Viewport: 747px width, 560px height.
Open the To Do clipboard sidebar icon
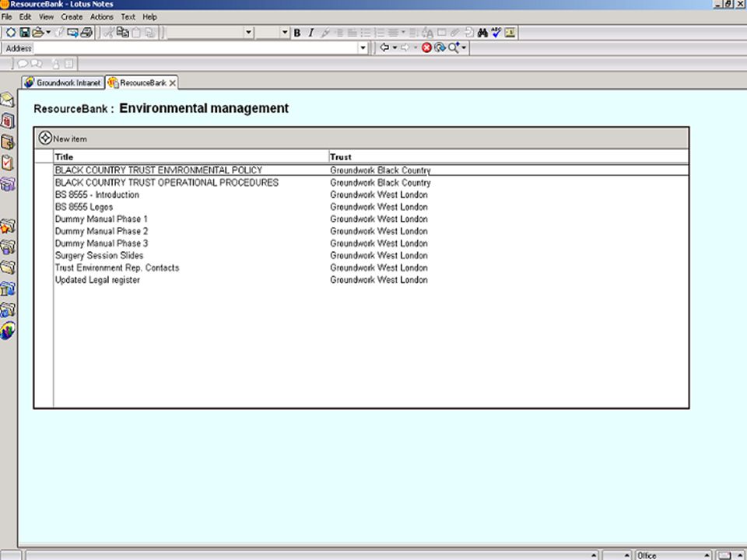click(8, 163)
